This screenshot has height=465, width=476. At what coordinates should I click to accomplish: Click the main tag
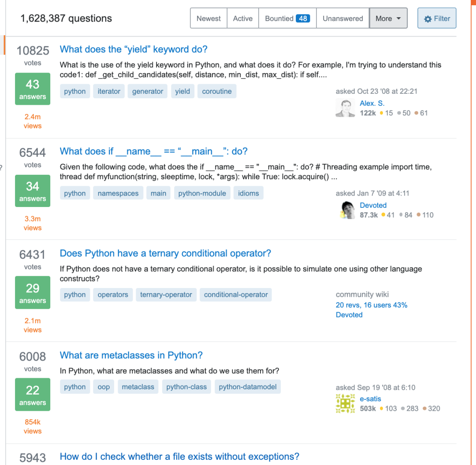pos(159,193)
